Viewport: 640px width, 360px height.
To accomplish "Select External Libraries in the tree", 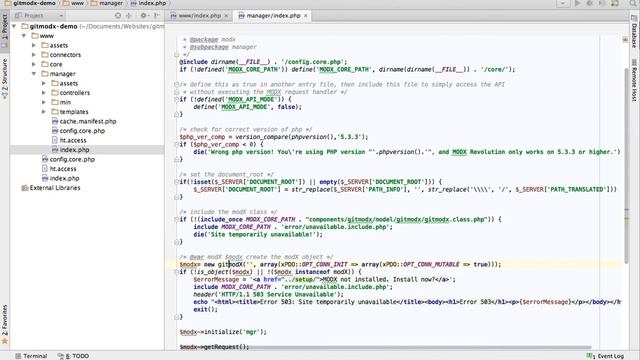I will (x=51, y=188).
